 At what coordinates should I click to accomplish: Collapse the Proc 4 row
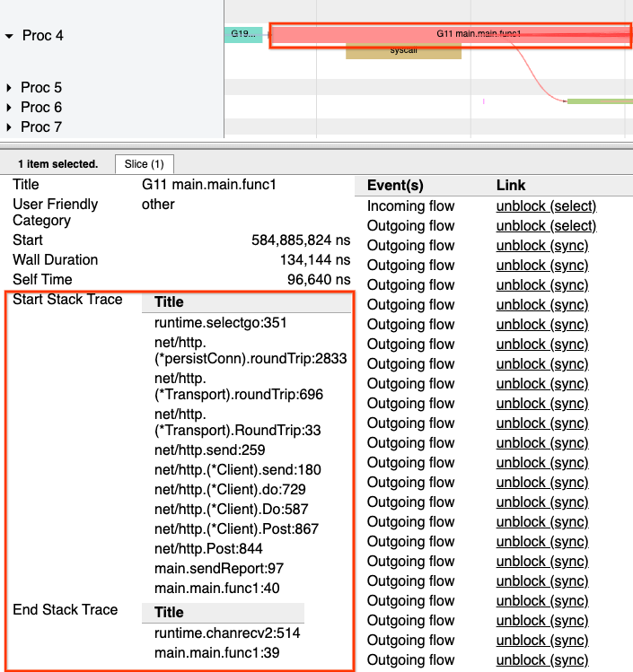point(9,37)
